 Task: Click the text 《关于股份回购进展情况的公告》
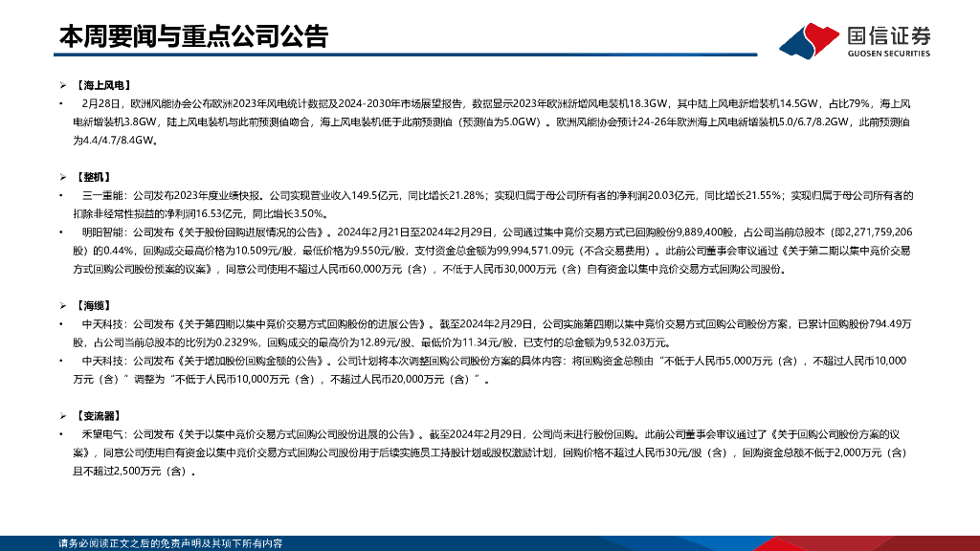[x=252, y=232]
